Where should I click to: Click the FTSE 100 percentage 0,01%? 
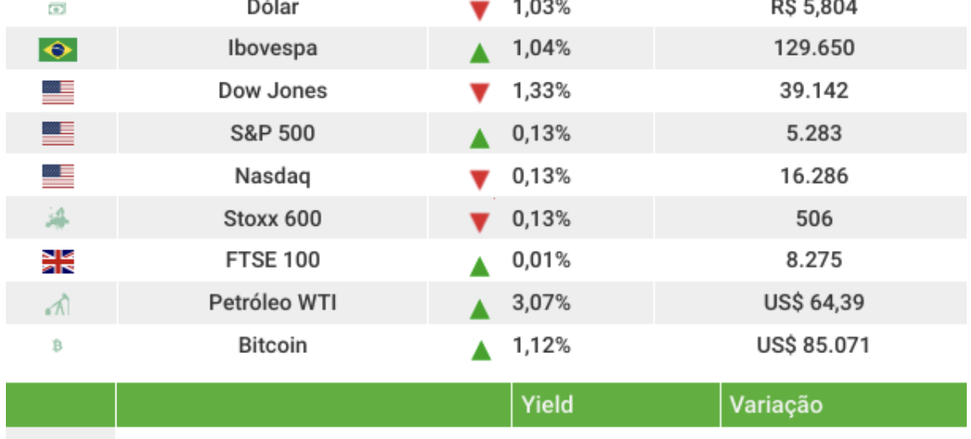(x=541, y=261)
